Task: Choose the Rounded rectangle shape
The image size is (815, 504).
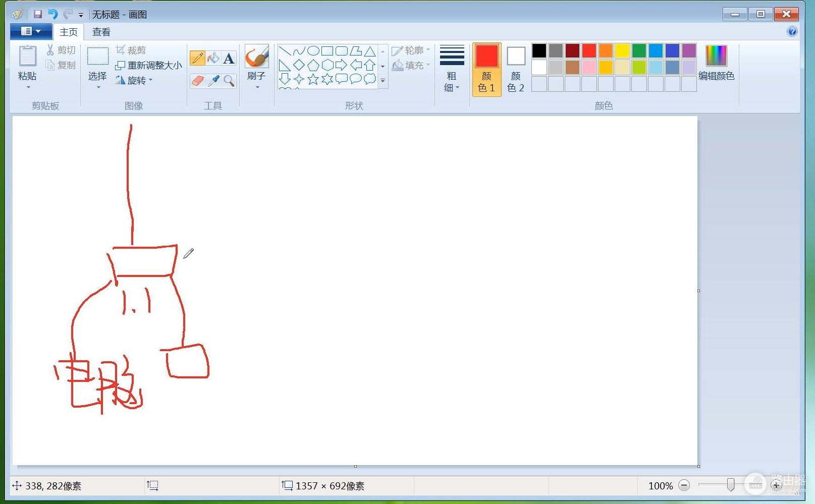Action: pos(341,51)
